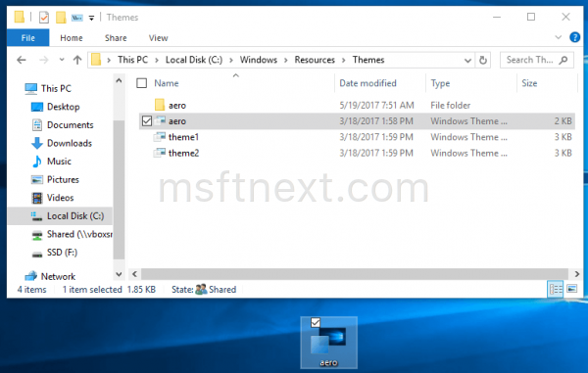Click the File folder type cell
This screenshot has height=373, width=588.
coord(451,105)
